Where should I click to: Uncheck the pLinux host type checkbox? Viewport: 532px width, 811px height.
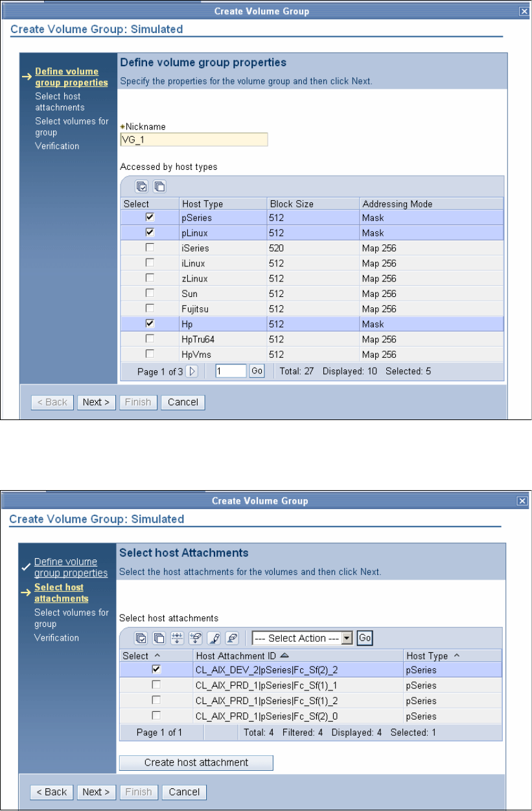[150, 233]
